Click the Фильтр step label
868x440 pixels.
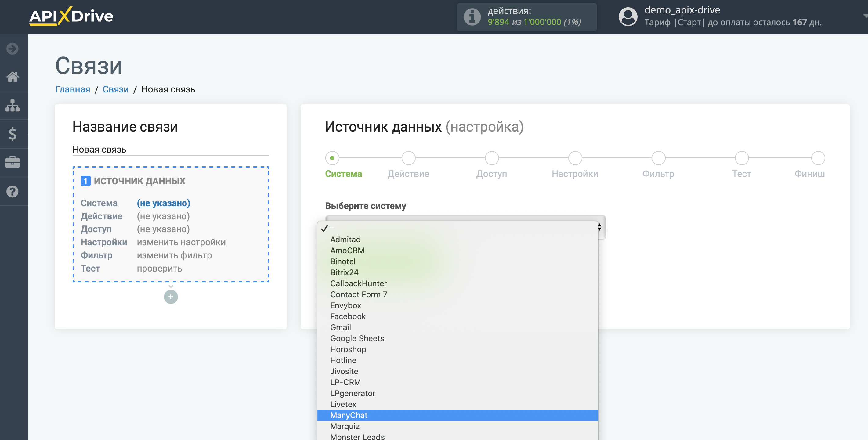pyautogui.click(x=658, y=174)
